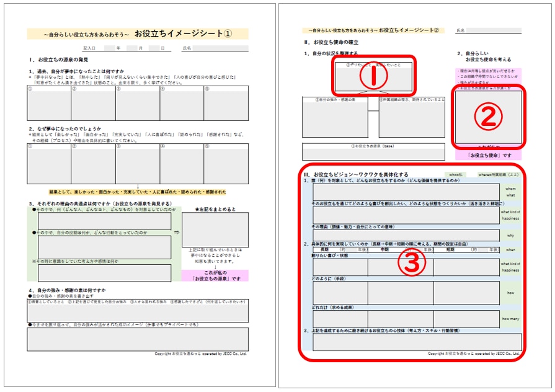The width and height of the screenshot is (555, 392).
Task: Select the day field before 日 in 記入日
Action: click(x=154, y=48)
